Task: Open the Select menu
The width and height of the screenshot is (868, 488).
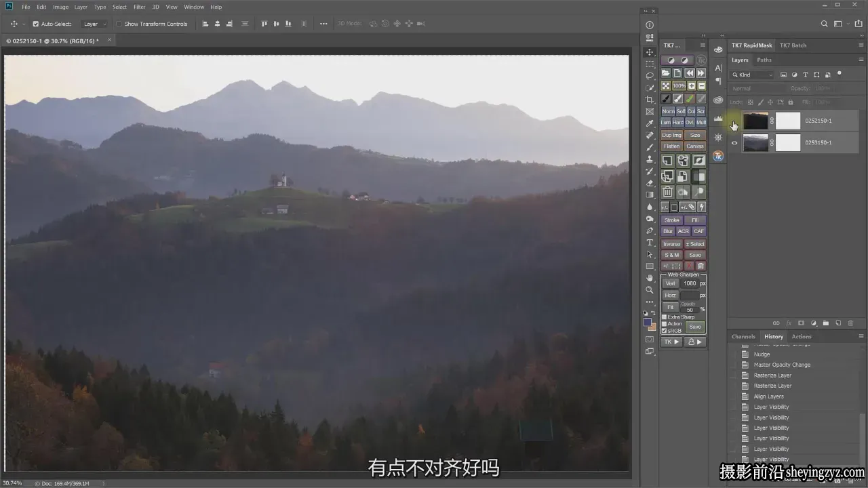Action: coord(120,7)
